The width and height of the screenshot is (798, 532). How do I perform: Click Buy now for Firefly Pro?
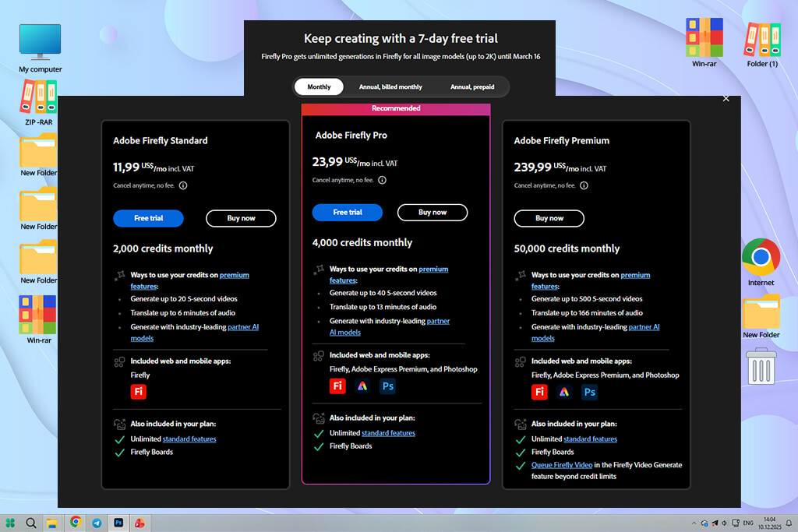pyautogui.click(x=432, y=212)
